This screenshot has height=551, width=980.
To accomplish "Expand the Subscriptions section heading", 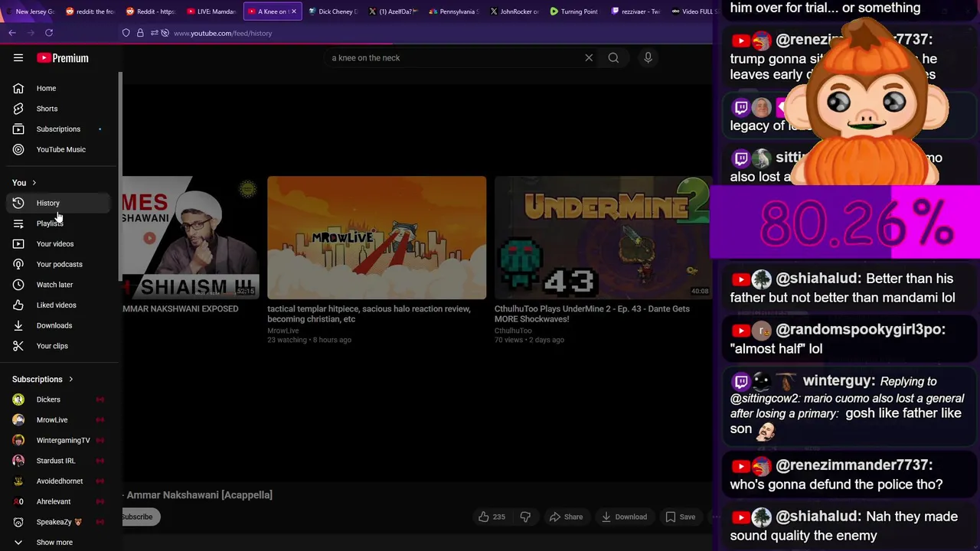I will coord(43,379).
